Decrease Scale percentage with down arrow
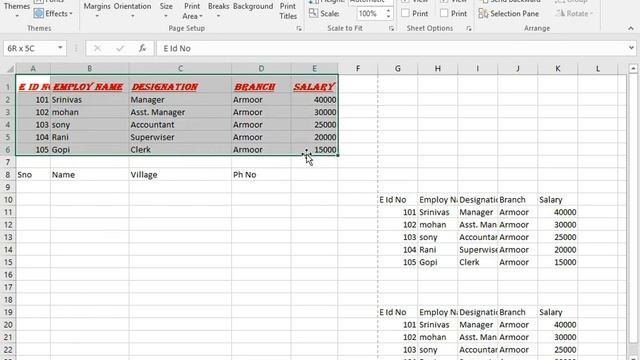Image resolution: width=640 pixels, height=360 pixels. point(388,17)
